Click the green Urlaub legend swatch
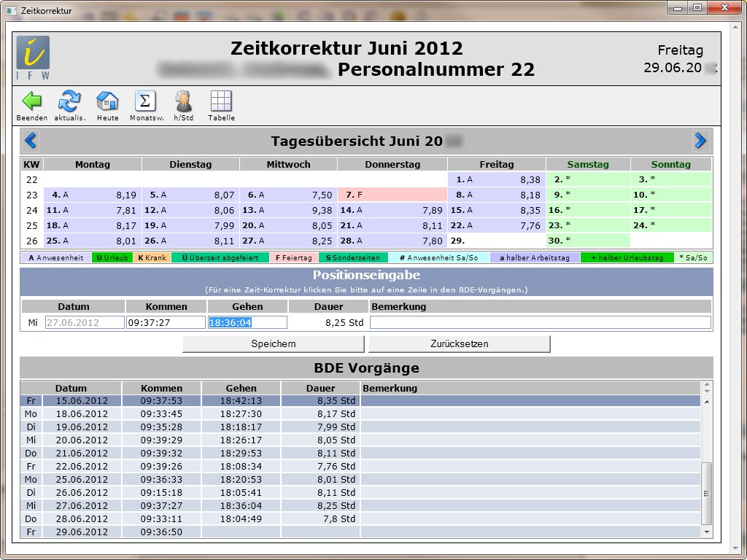 pos(110,258)
